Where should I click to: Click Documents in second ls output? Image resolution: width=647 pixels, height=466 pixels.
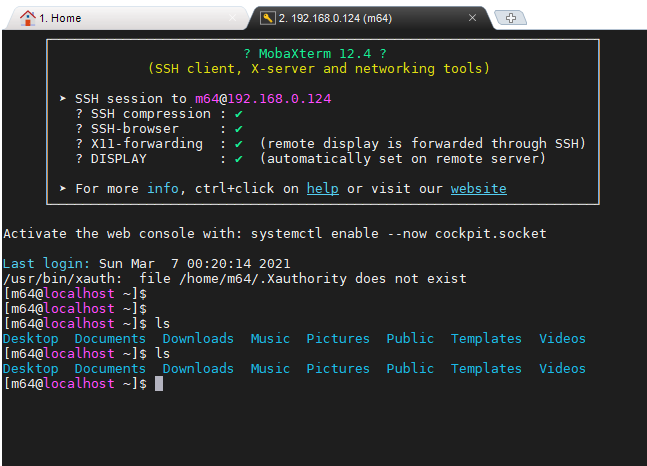[110, 369]
